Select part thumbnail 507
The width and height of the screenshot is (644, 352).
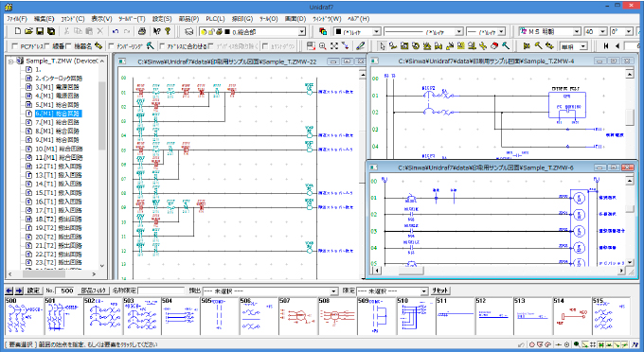(297, 316)
